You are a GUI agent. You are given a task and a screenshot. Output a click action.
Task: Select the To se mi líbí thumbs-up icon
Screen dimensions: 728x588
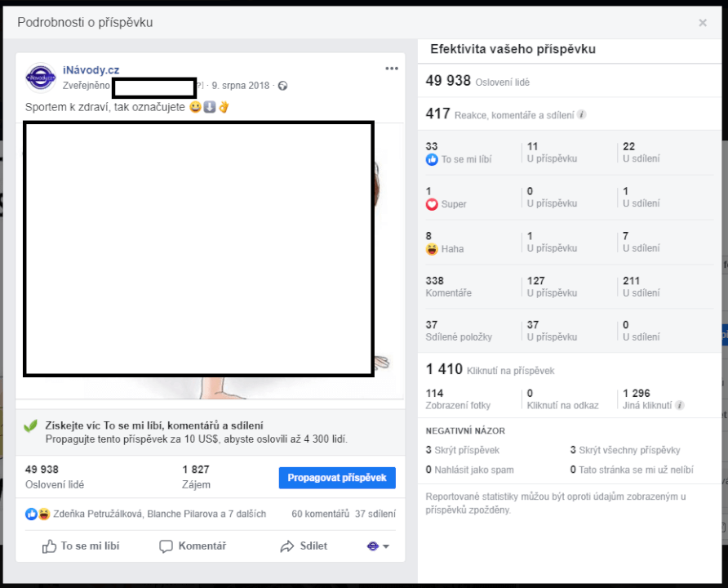point(51,546)
